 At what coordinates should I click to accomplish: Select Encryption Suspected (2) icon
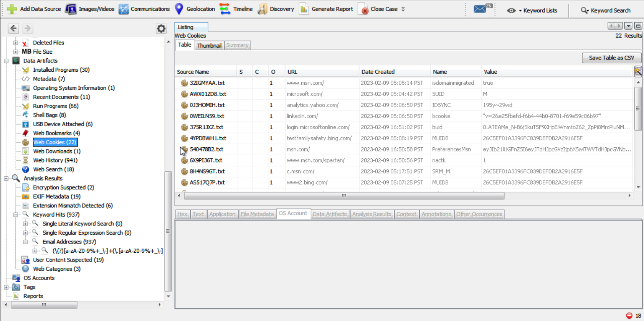click(x=26, y=188)
